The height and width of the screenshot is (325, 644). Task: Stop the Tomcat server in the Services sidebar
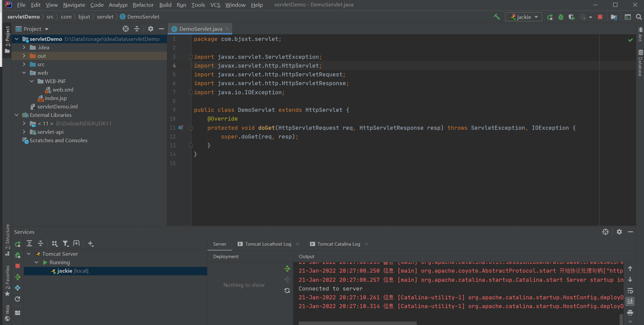18,266
